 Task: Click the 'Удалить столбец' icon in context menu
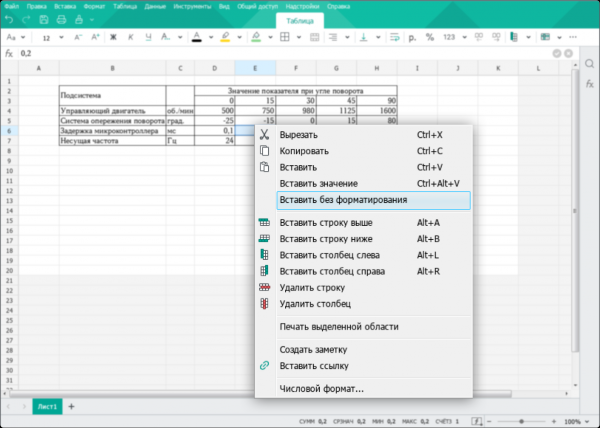click(x=265, y=303)
